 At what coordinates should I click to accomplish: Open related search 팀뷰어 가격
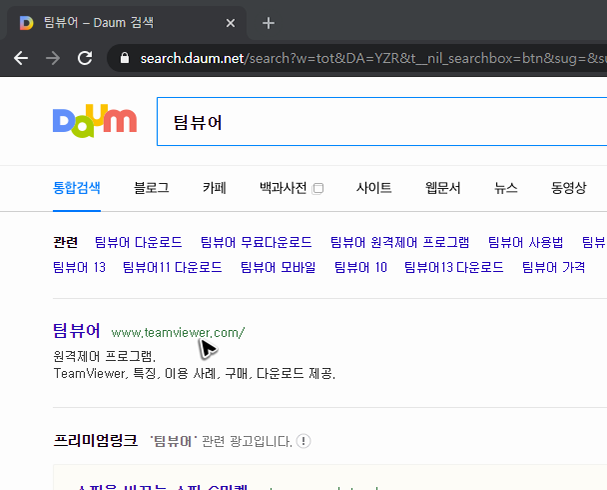(x=554, y=267)
